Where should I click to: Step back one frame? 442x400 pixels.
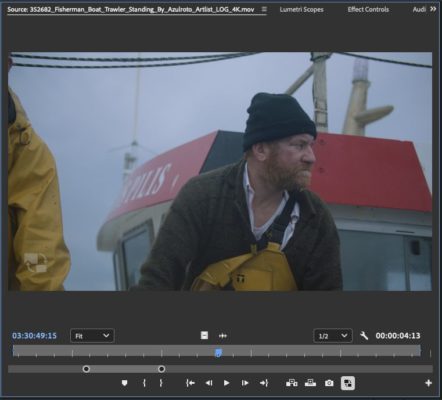[x=209, y=383]
